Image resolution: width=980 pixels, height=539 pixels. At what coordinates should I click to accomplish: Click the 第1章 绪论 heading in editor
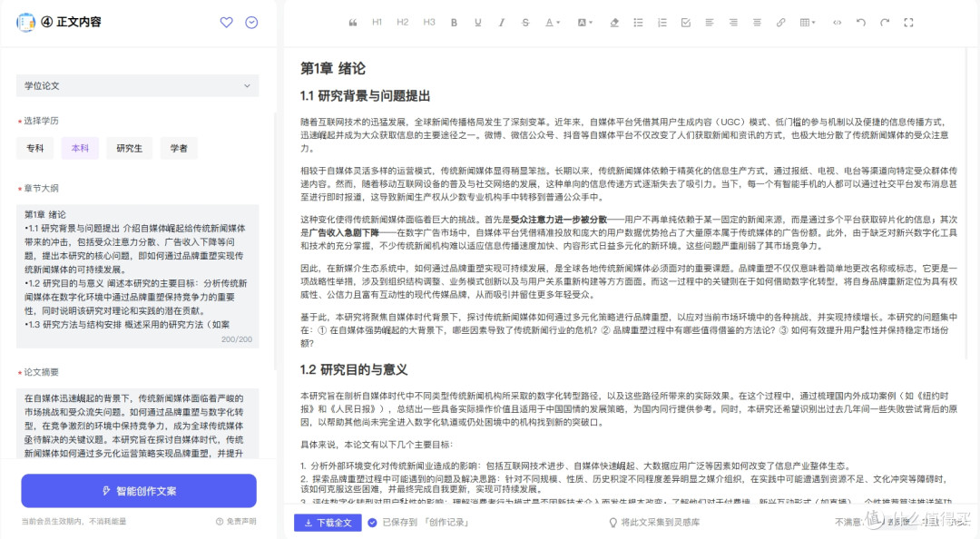pyautogui.click(x=332, y=69)
